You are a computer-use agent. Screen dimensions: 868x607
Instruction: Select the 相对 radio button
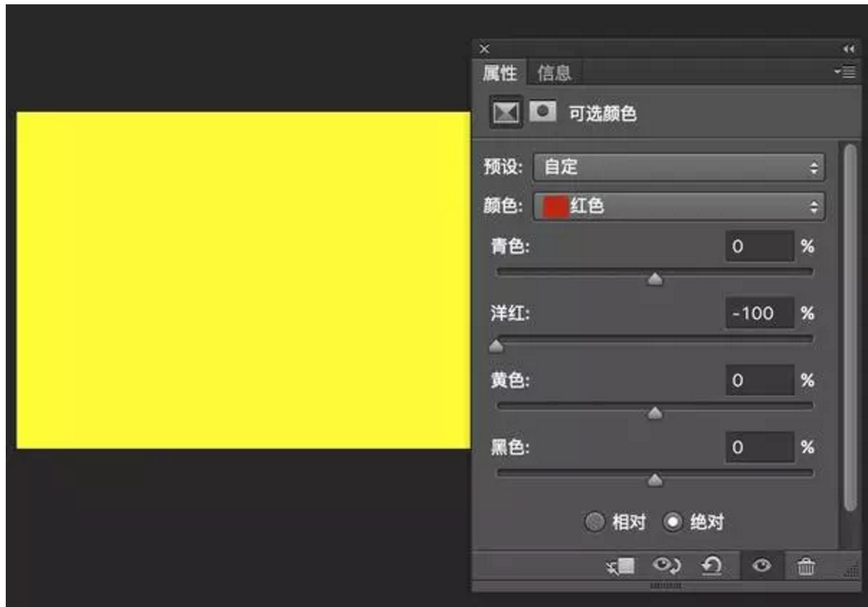tap(595, 522)
